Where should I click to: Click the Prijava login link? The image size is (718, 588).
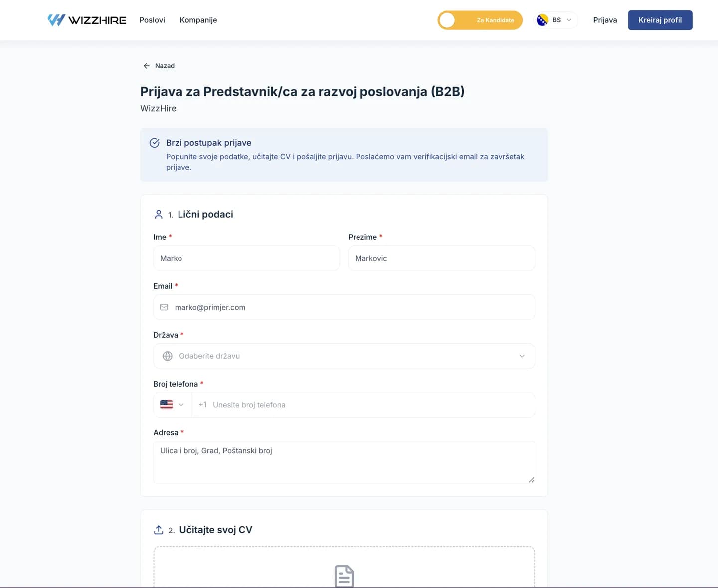pos(605,20)
